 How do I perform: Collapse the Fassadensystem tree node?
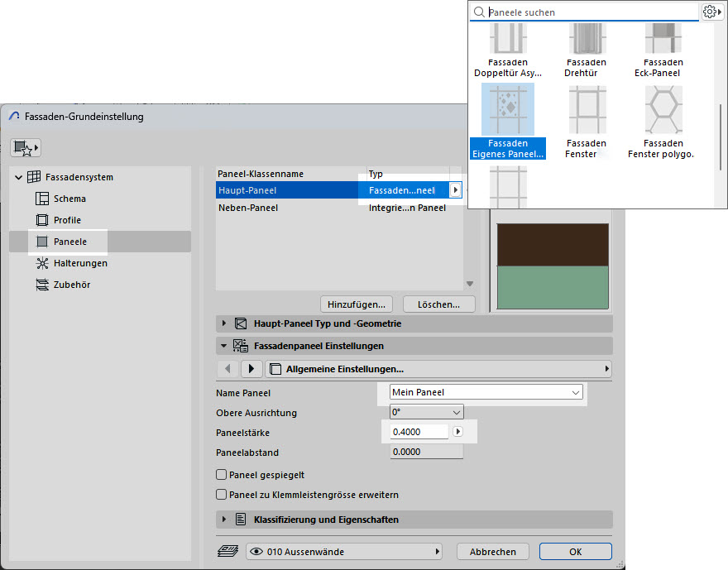click(18, 177)
